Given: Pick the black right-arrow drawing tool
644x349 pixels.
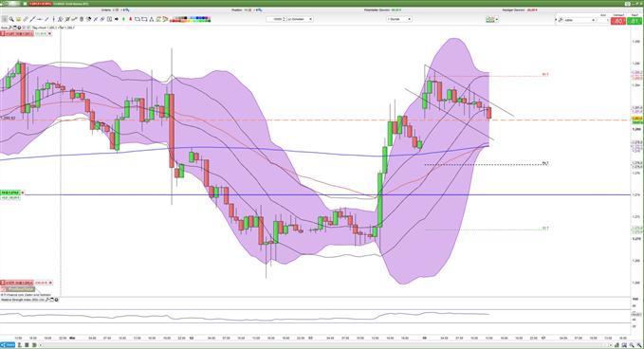Looking at the screenshot, I should 117,19.
